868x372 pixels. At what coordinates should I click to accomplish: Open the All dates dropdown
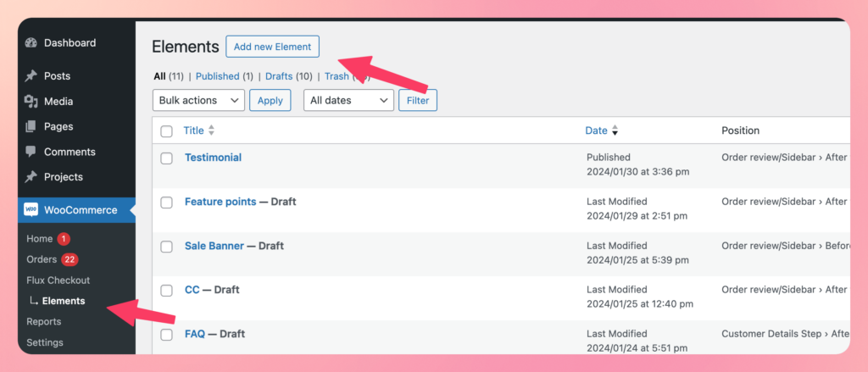348,100
